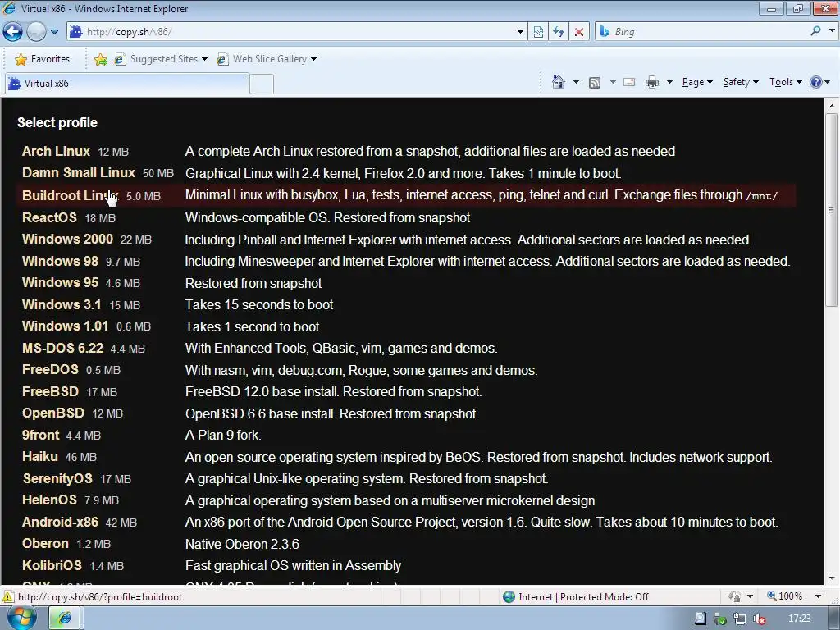Select the Windows 95 profile
The image size is (840, 630).
pos(60,282)
